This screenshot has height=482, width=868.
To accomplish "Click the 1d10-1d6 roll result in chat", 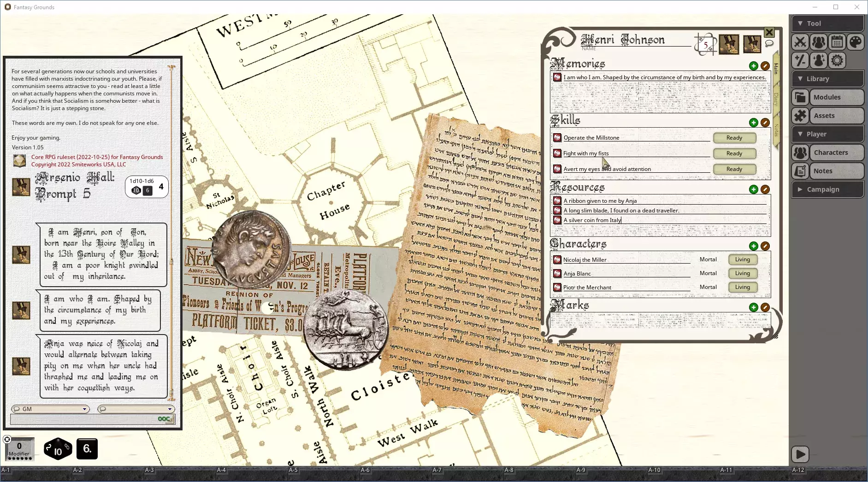I will point(147,187).
